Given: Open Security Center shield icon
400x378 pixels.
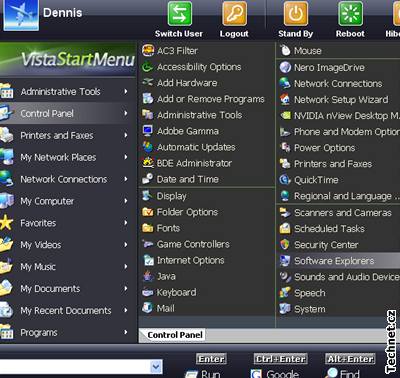Looking at the screenshot, I should tap(285, 245).
